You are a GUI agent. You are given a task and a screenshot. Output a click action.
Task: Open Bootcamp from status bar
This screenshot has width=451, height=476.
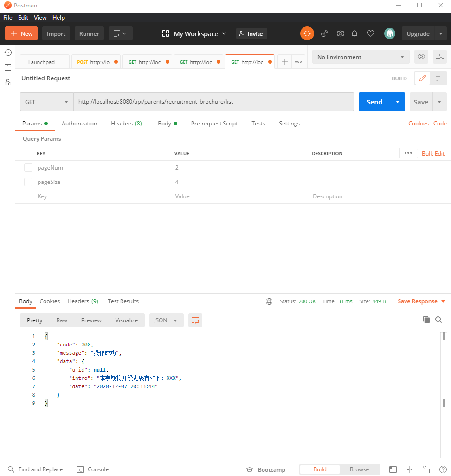coord(266,469)
